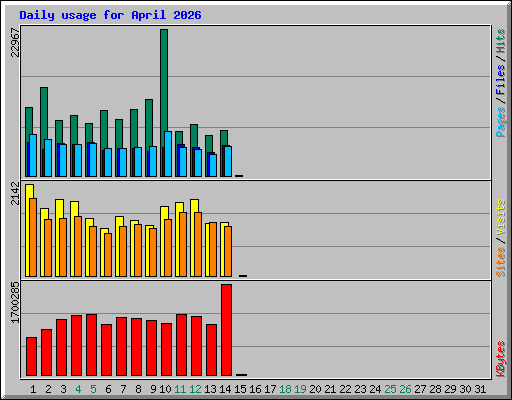The image size is (512, 400).
Task: Click the day 15 axis label
Action: pyautogui.click(x=240, y=389)
